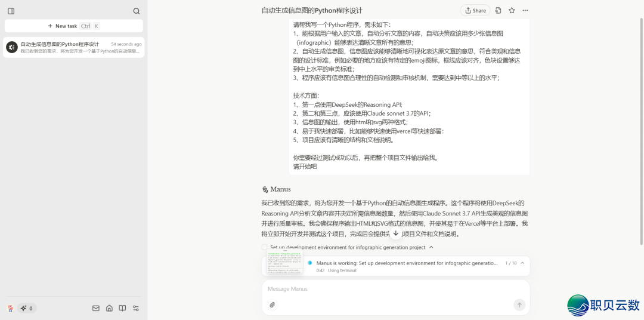Click the page title '自动生成信息图的Python程序设计'
644x320 pixels.
point(312,11)
